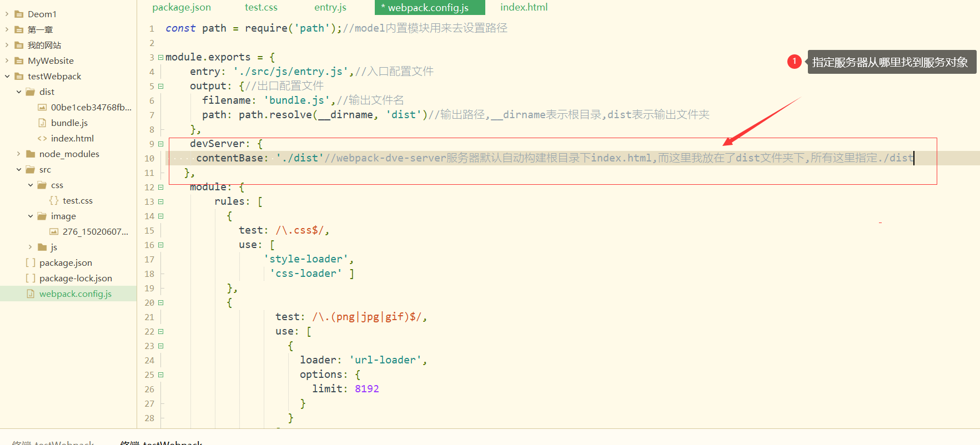Image resolution: width=980 pixels, height=445 pixels.
Task: Fold the devServer block at line 9
Action: [160, 144]
